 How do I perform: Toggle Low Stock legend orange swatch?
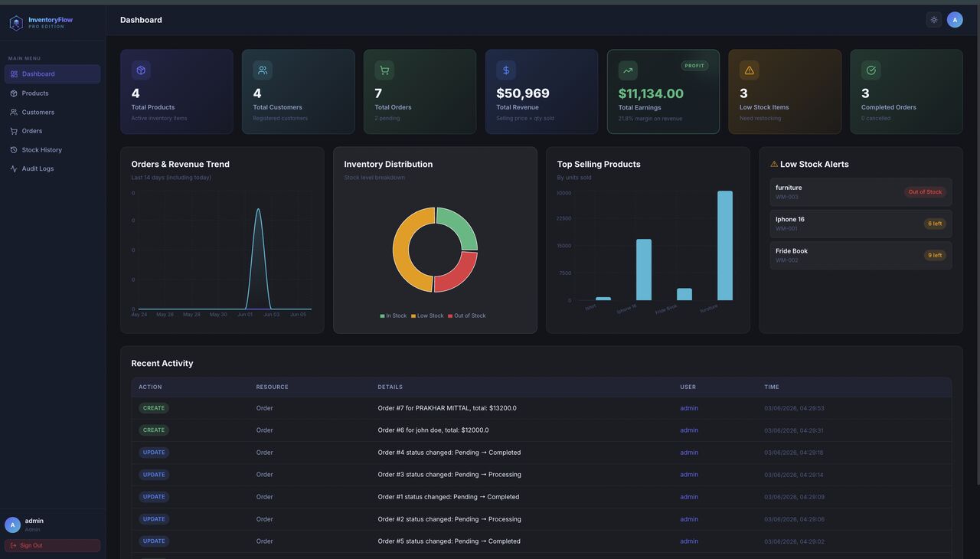click(x=413, y=316)
